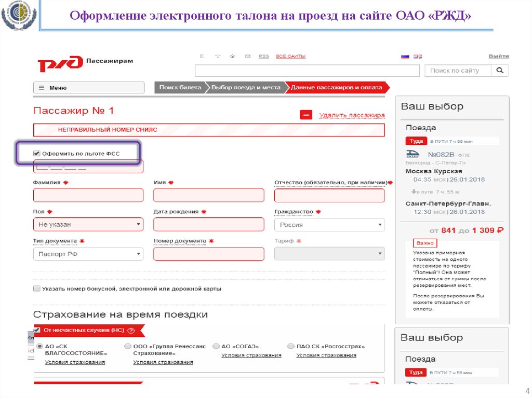Toggle 'От несчастных случаев (НС)' insurance checkbox
Image resolution: width=532 pixels, height=398 pixels.
pyautogui.click(x=37, y=330)
